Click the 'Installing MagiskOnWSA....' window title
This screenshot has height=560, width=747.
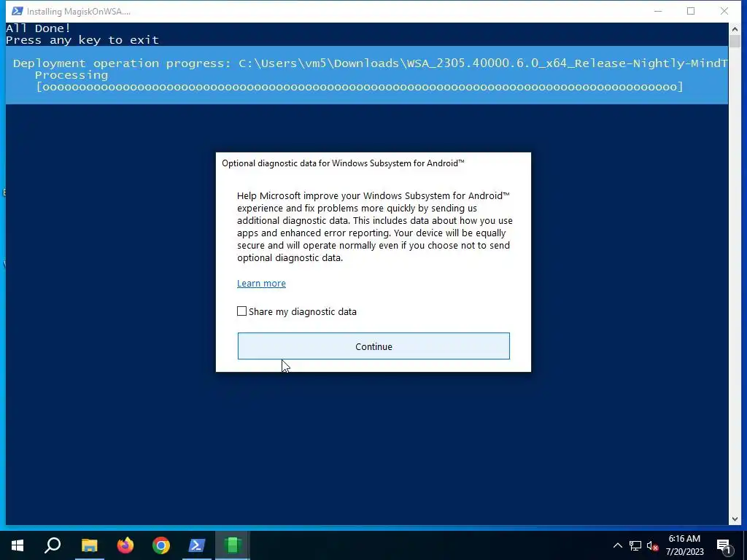79,12
